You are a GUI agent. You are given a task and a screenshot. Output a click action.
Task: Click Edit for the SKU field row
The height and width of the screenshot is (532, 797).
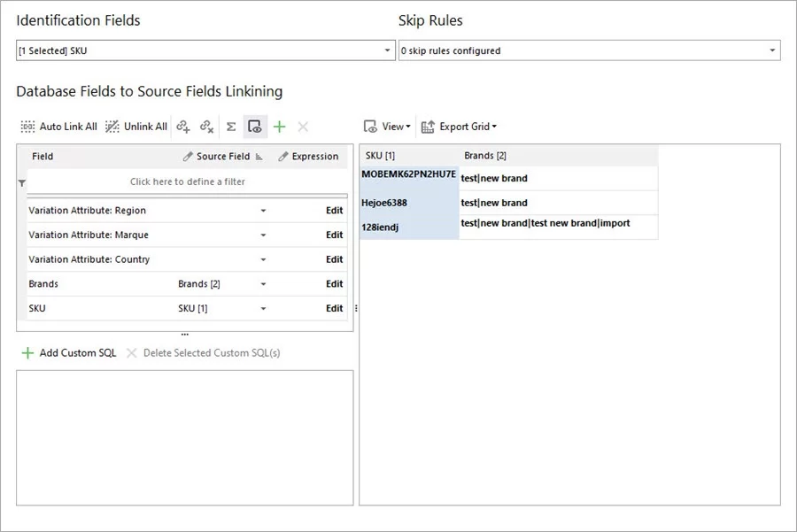pyautogui.click(x=334, y=309)
